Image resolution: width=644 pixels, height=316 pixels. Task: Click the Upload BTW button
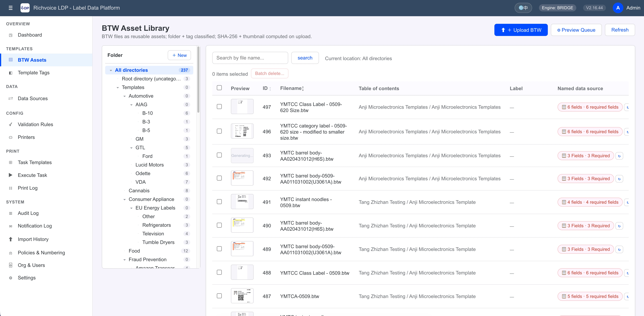pyautogui.click(x=521, y=30)
